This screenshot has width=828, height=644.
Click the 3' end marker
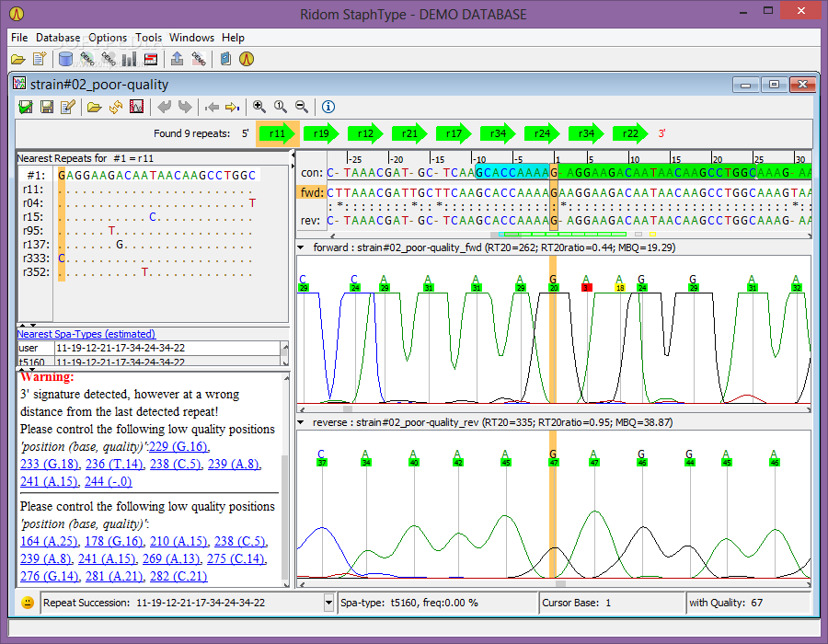661,133
